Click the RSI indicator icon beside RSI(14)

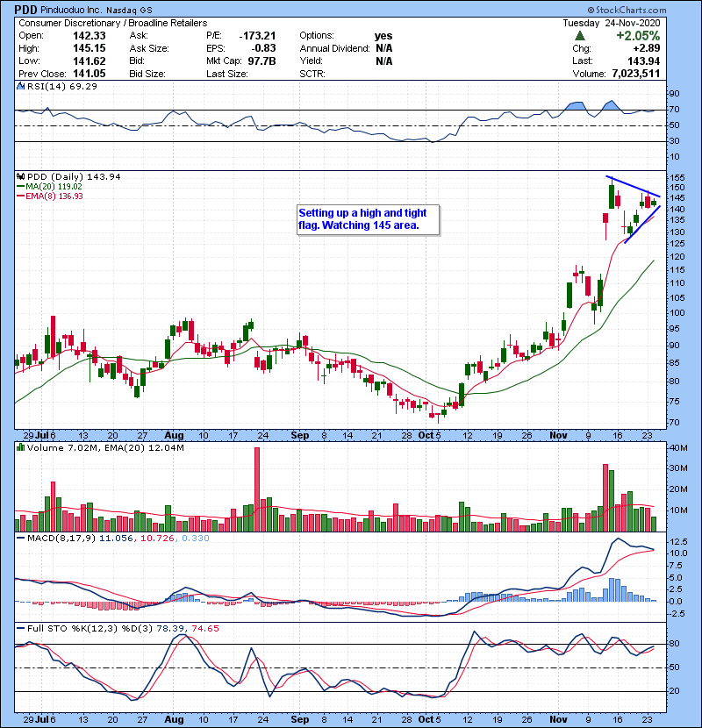click(x=20, y=86)
